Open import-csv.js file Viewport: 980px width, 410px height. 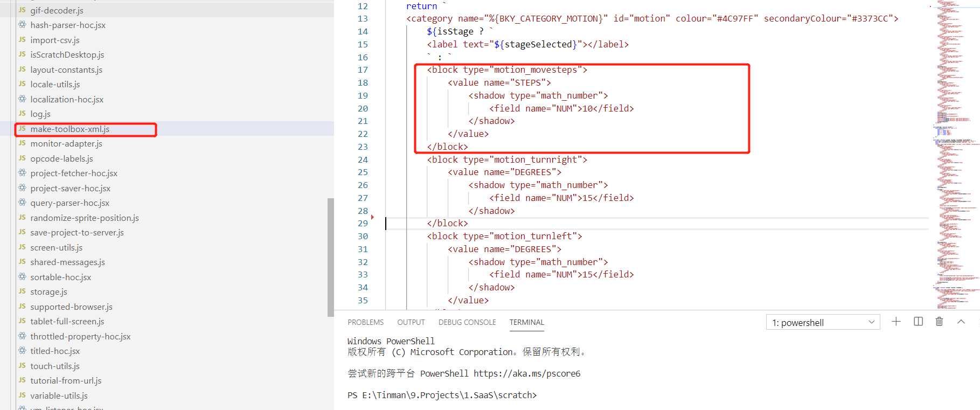(55, 40)
